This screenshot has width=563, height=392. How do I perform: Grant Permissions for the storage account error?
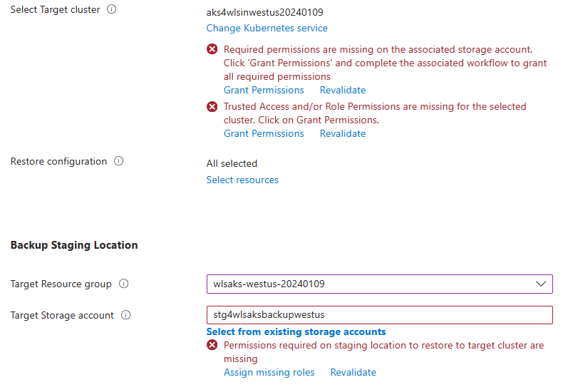click(x=264, y=90)
